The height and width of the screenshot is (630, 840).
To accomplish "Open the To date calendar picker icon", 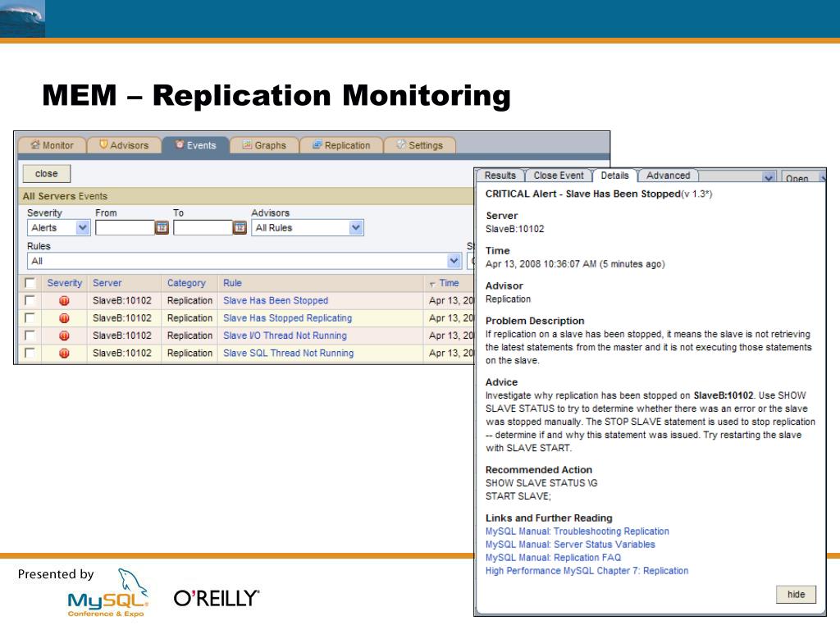I will (x=240, y=228).
